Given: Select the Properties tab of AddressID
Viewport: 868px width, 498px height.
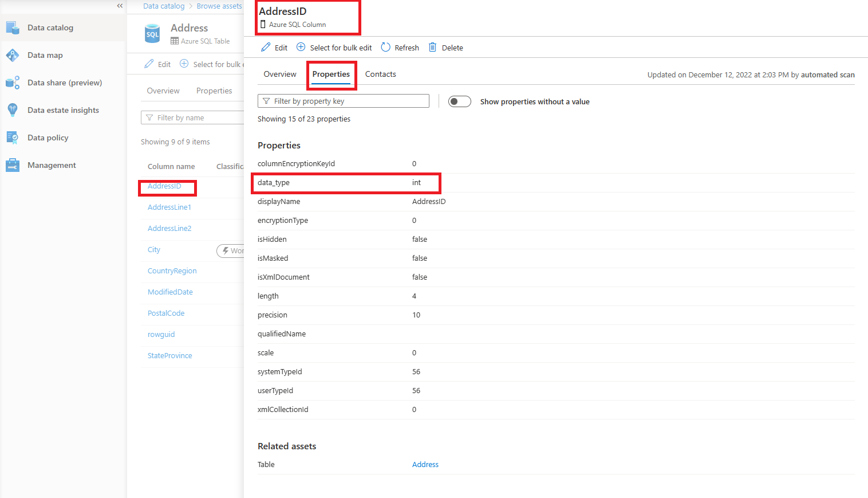Looking at the screenshot, I should click(x=331, y=74).
